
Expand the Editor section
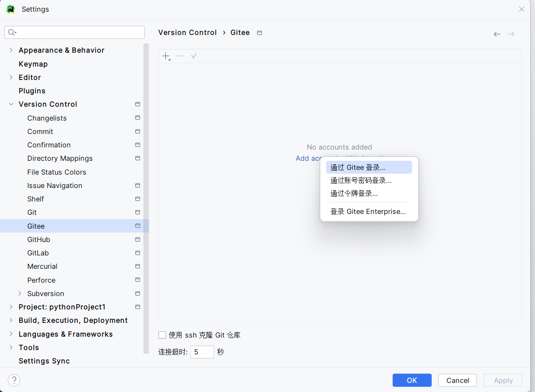click(11, 77)
